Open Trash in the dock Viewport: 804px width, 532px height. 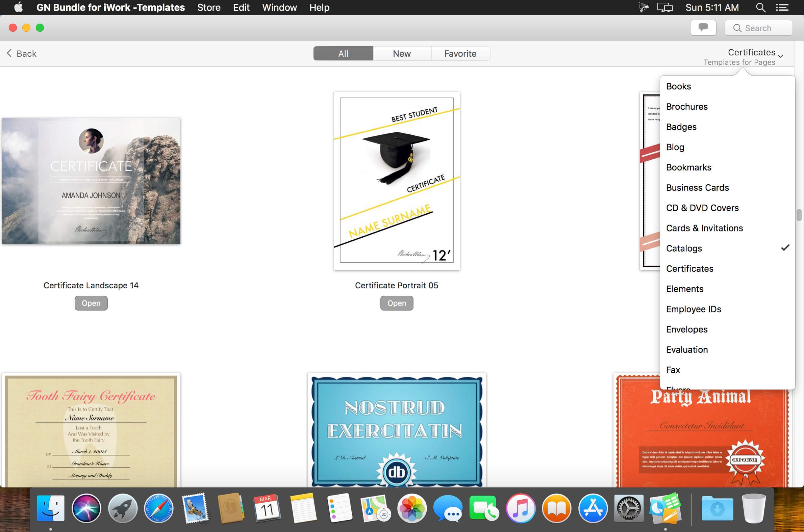(754, 508)
